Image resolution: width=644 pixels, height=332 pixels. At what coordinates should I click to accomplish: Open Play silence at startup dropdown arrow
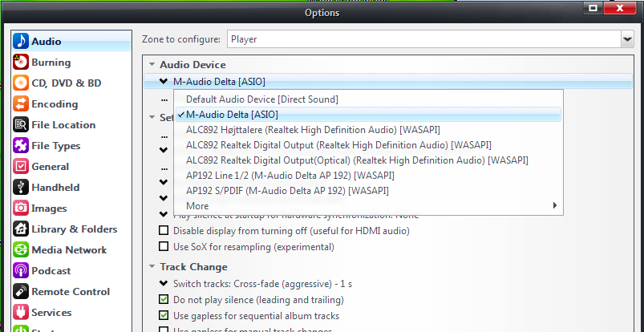point(164,214)
